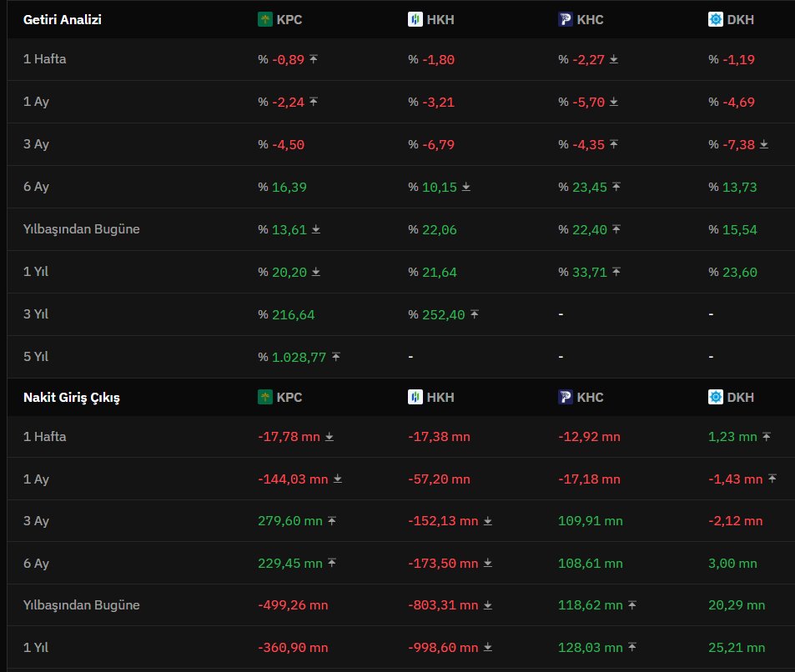Screen dimensions: 795x672
Task: Click the highest-marker icon beside 229,45 mn
Action: click(x=331, y=563)
